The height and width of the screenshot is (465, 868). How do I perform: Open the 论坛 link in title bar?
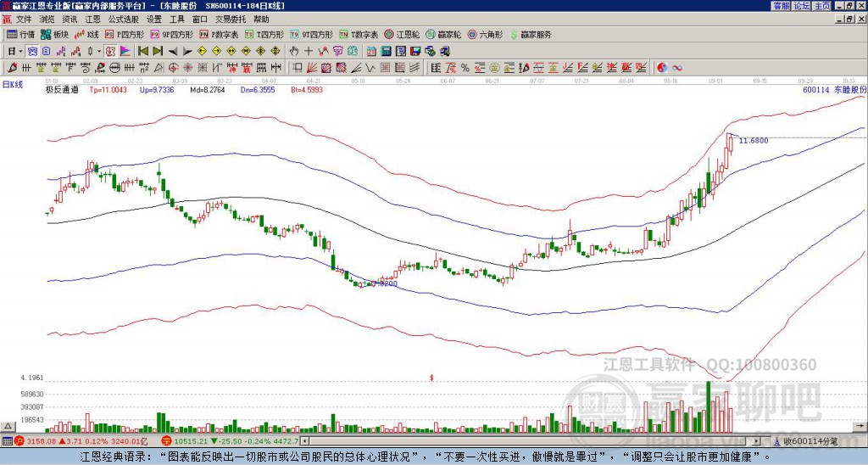point(802,6)
